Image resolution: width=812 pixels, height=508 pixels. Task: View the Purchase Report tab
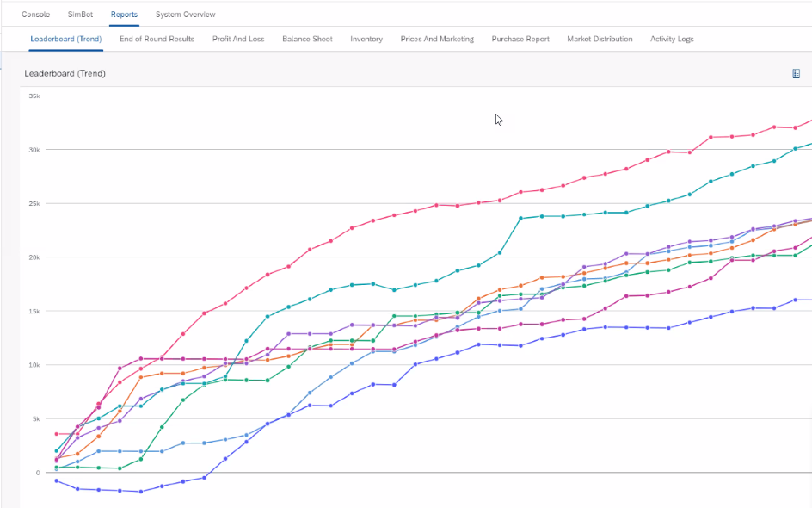pyautogui.click(x=520, y=39)
